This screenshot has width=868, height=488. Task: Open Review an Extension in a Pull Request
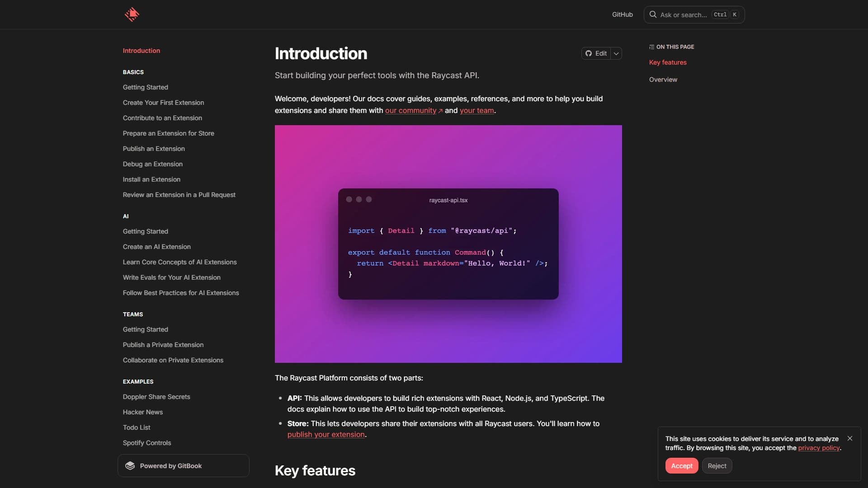(x=179, y=195)
